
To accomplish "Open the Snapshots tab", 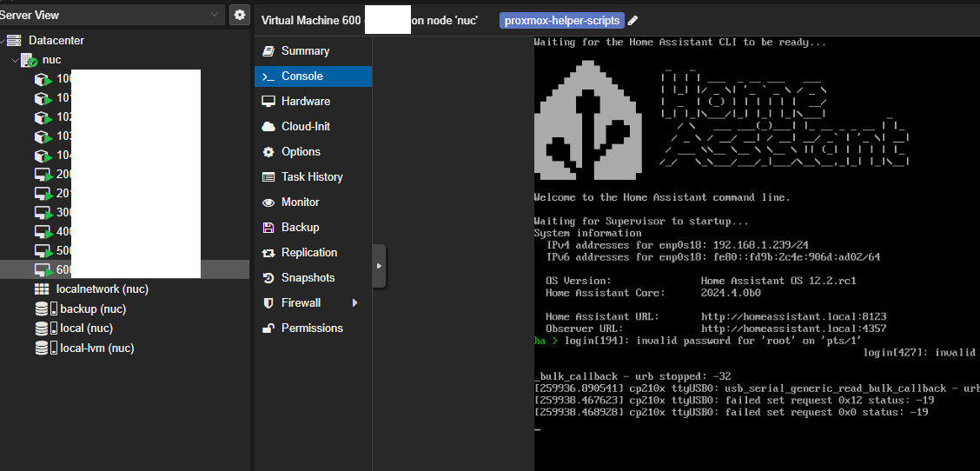I will pos(313,278).
